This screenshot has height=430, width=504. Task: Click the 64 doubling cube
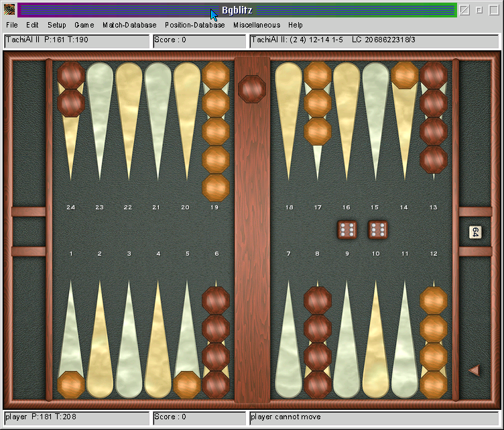coord(475,233)
